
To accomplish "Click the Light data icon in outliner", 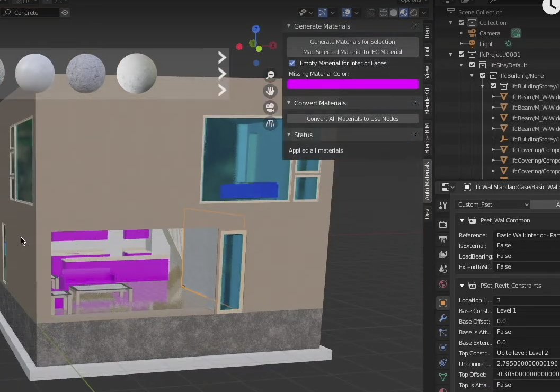I will coord(509,43).
